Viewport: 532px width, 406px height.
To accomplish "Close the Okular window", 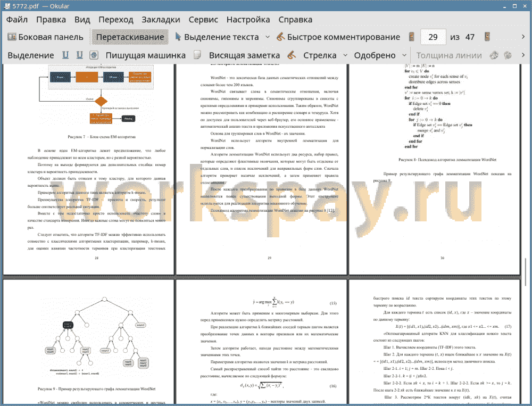I will coord(524,6).
